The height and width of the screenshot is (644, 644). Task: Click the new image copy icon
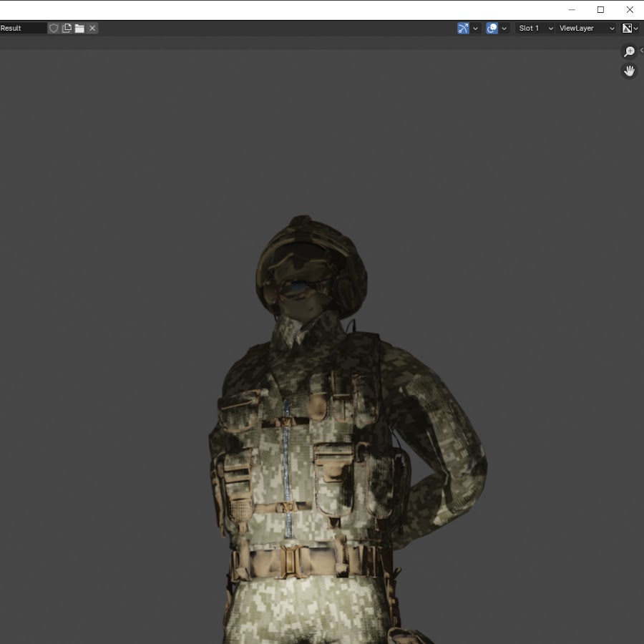coord(67,28)
